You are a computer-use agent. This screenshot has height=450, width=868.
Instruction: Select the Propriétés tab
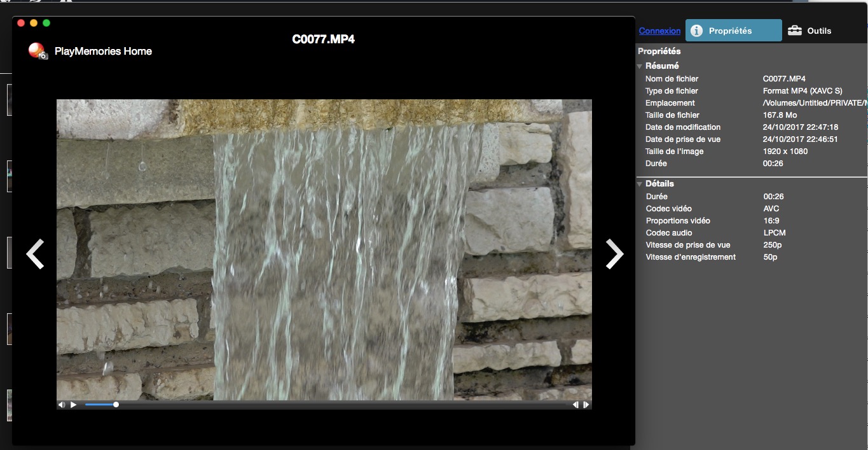click(x=733, y=31)
